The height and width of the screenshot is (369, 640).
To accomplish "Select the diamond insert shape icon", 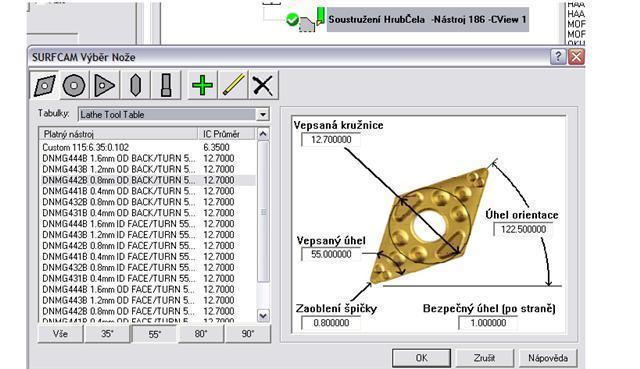I will (x=44, y=85).
